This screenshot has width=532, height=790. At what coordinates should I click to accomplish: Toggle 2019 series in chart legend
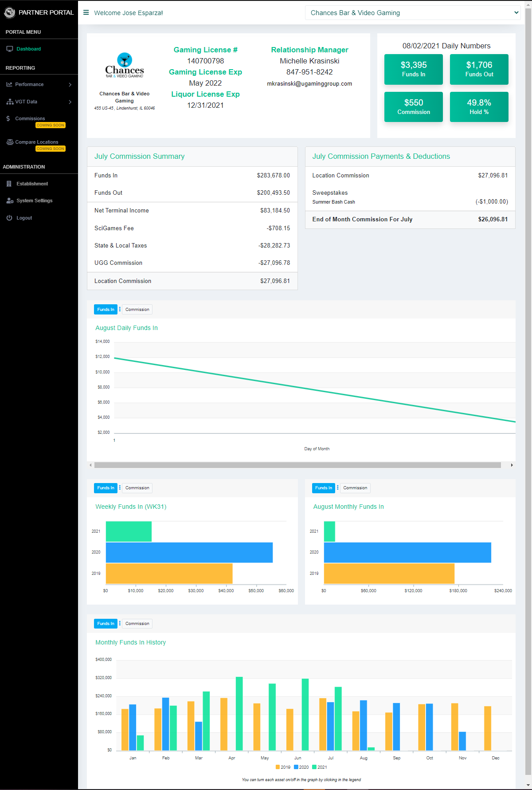tap(283, 767)
